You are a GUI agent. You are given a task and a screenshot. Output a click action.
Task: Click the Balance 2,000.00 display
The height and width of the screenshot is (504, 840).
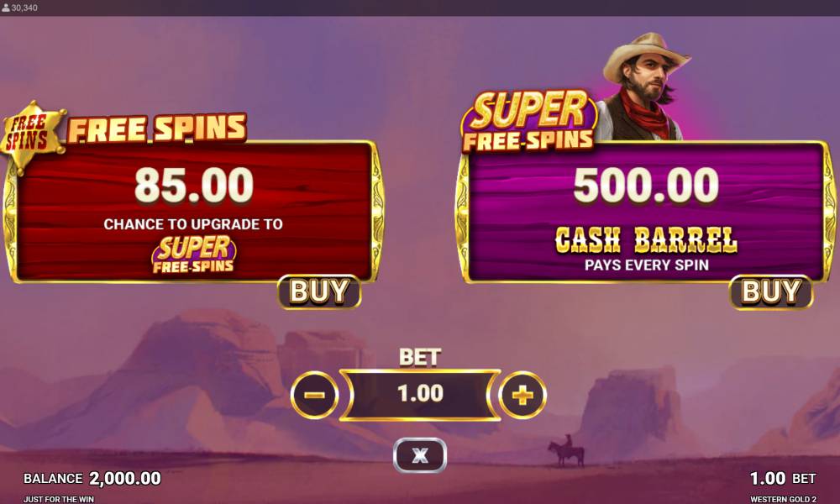(92, 478)
